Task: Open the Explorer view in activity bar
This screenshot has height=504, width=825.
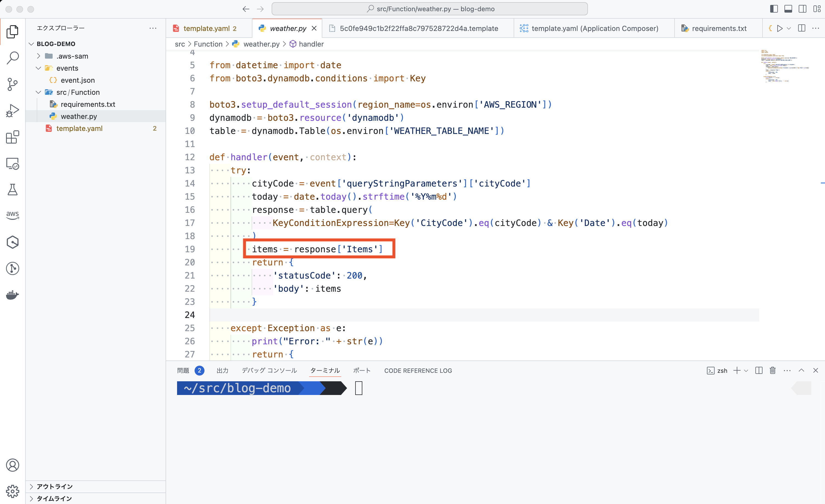Action: 12,31
